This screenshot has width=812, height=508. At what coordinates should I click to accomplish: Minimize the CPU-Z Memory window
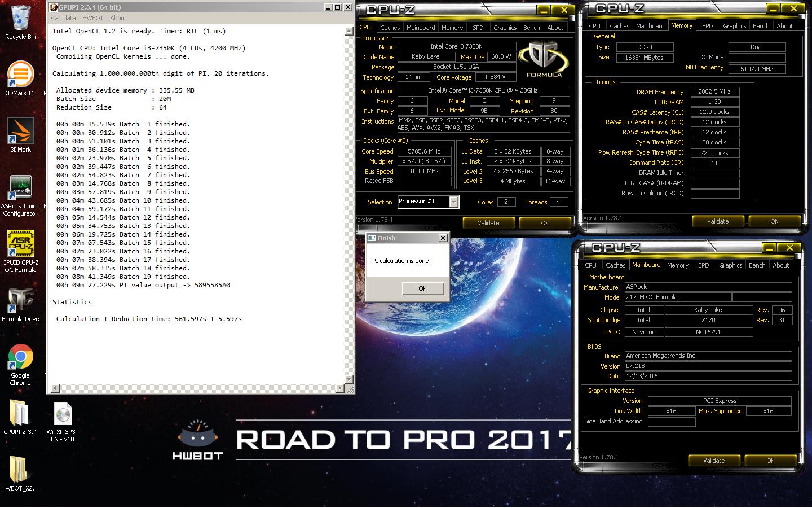pos(773,8)
